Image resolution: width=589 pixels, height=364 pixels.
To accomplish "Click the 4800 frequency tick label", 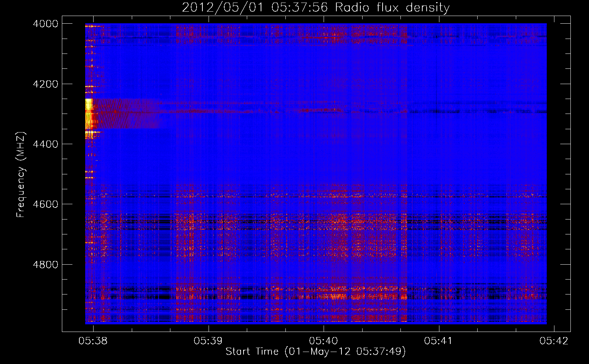I will click(x=46, y=264).
